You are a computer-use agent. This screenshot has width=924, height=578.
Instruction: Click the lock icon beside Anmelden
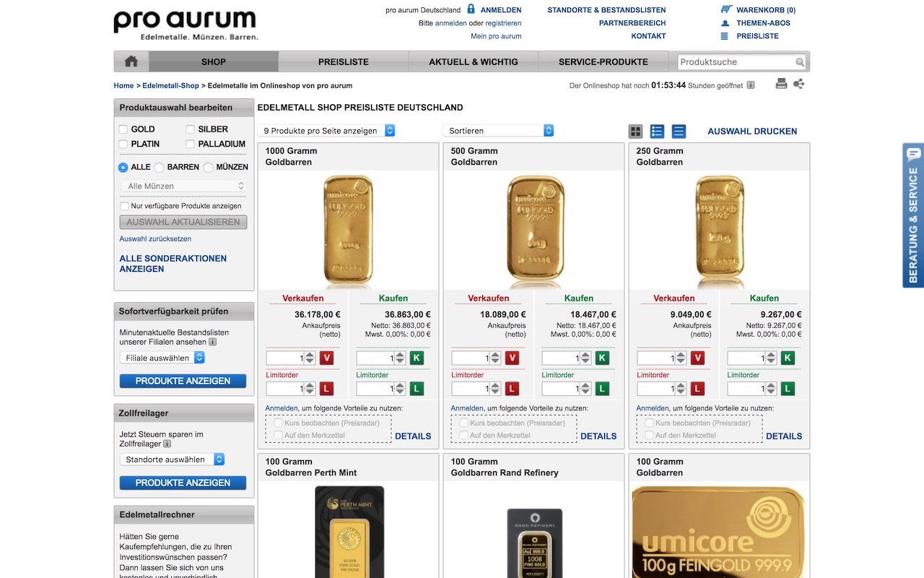471,9
